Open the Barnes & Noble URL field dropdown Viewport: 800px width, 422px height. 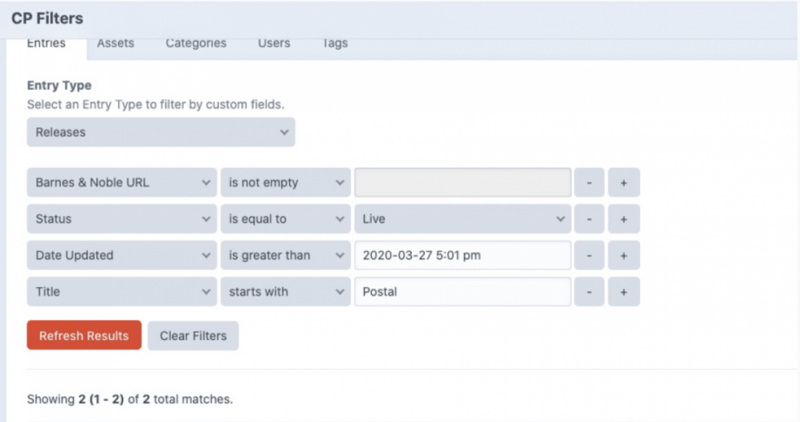click(x=121, y=182)
